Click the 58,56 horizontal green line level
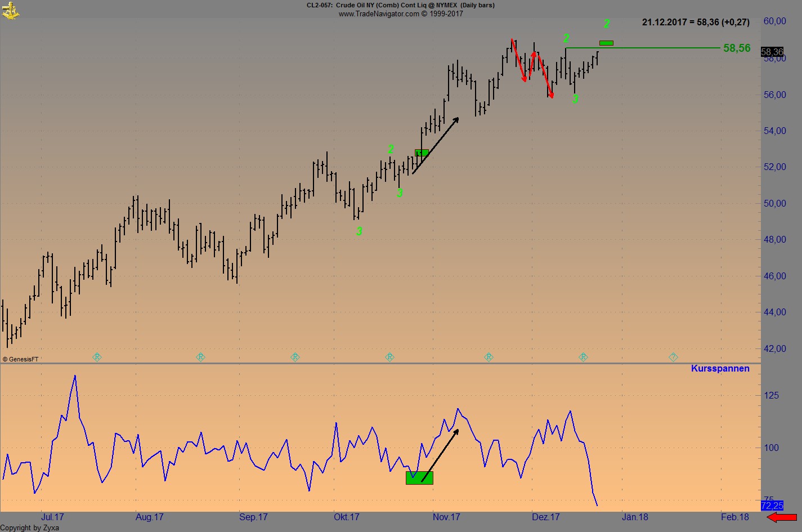This screenshot has width=802, height=532. click(x=647, y=48)
